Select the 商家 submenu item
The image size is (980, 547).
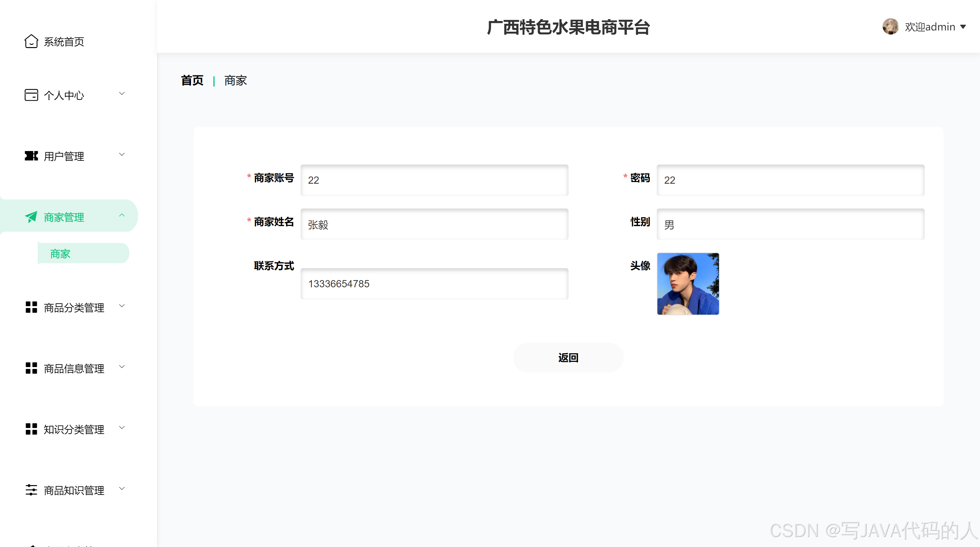[83, 253]
